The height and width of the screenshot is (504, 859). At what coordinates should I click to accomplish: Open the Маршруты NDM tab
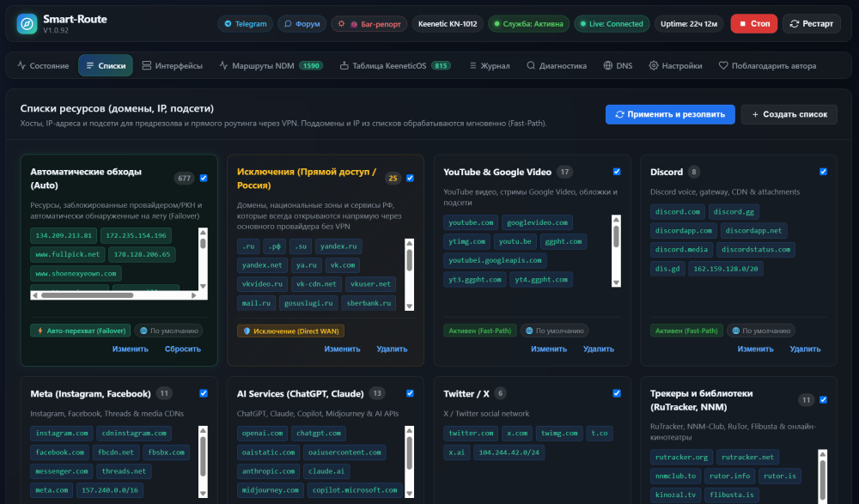pos(271,66)
